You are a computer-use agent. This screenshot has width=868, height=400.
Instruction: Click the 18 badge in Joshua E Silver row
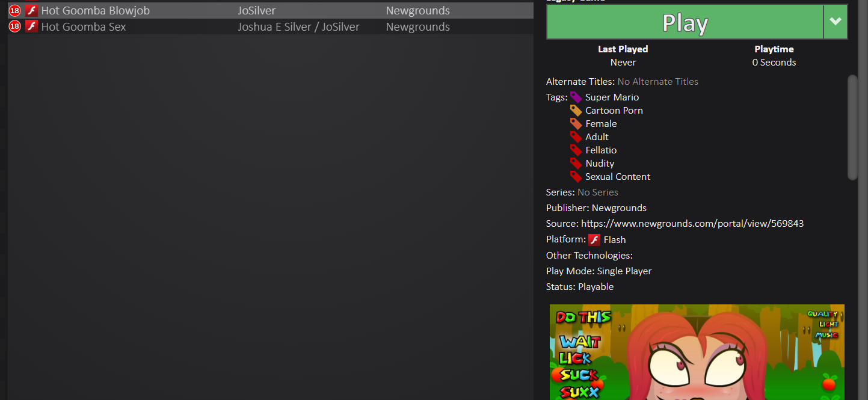click(x=15, y=26)
